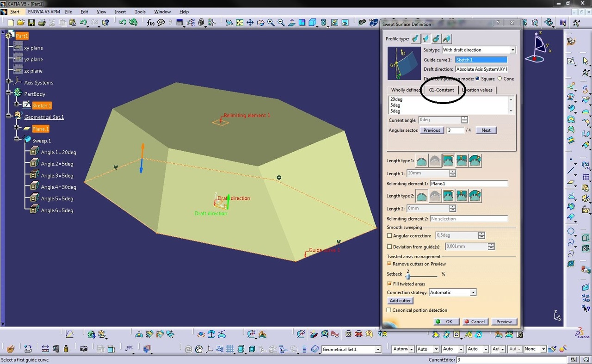Switch to the G1-Constant tab
592x364 pixels.
pos(441,90)
